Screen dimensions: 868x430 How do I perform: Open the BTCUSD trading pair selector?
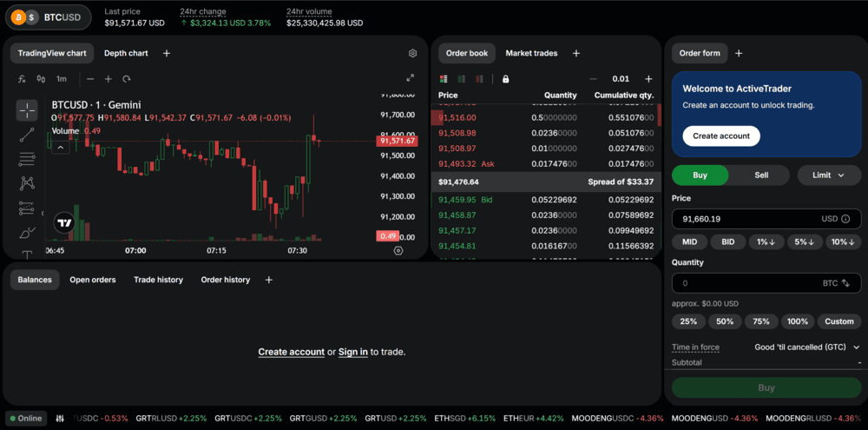pyautogui.click(x=48, y=17)
